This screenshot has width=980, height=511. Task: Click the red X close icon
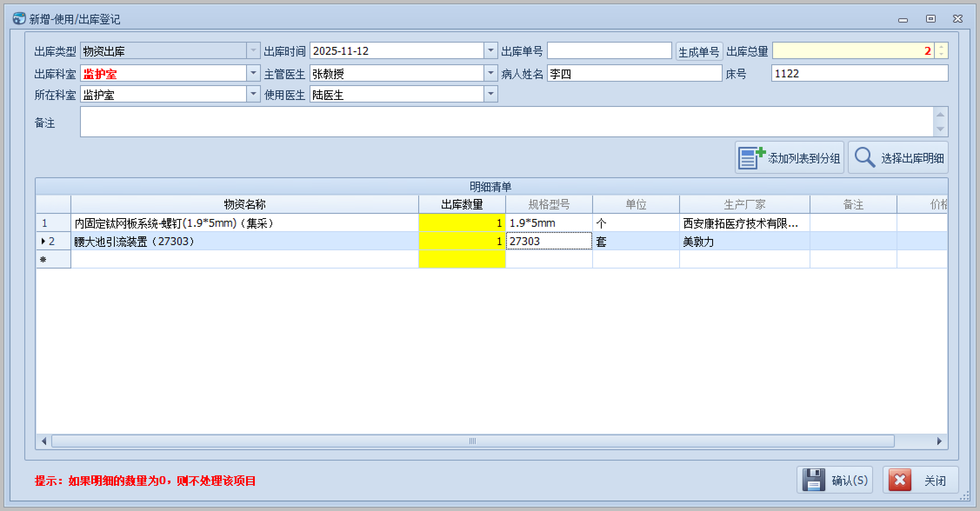coord(900,480)
